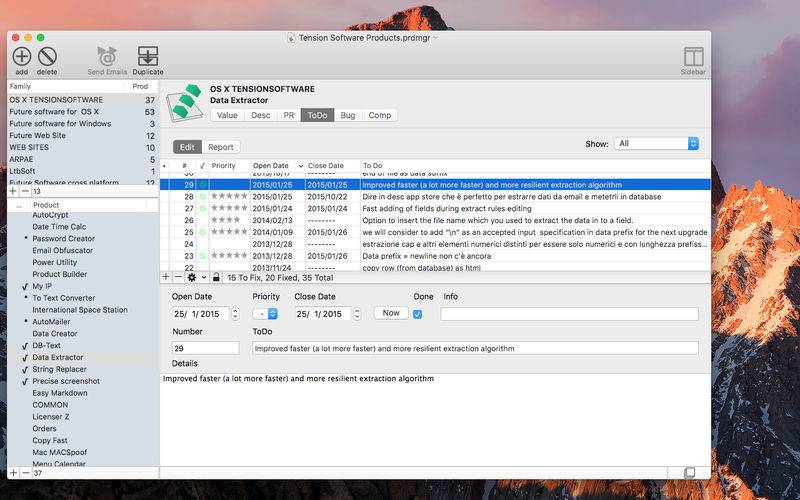Switch to the PR tab

point(289,115)
